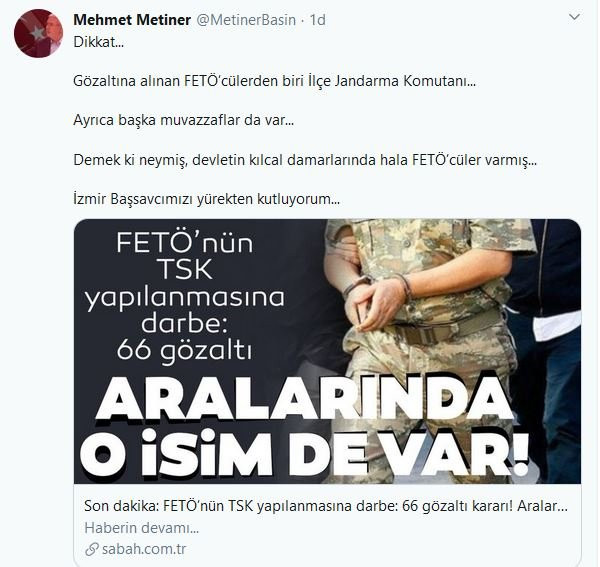Click the chain link icon beside sabah.com.tr

coord(92,549)
